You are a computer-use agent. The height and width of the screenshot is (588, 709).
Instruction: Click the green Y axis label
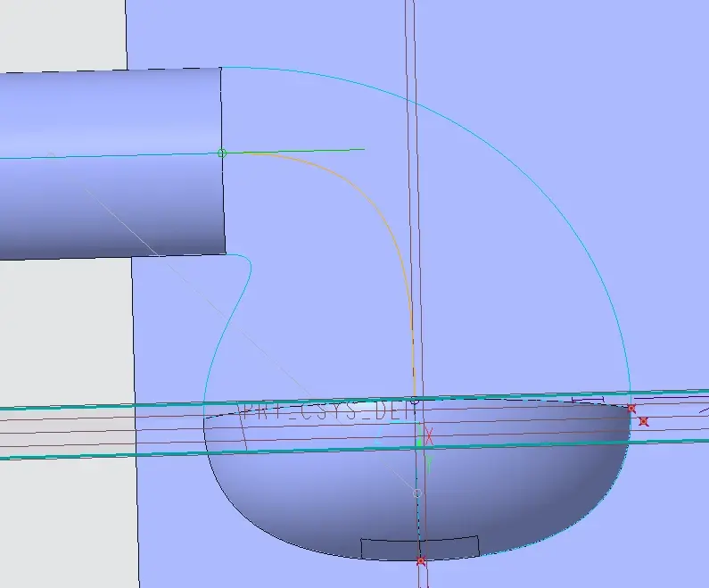tap(429, 463)
